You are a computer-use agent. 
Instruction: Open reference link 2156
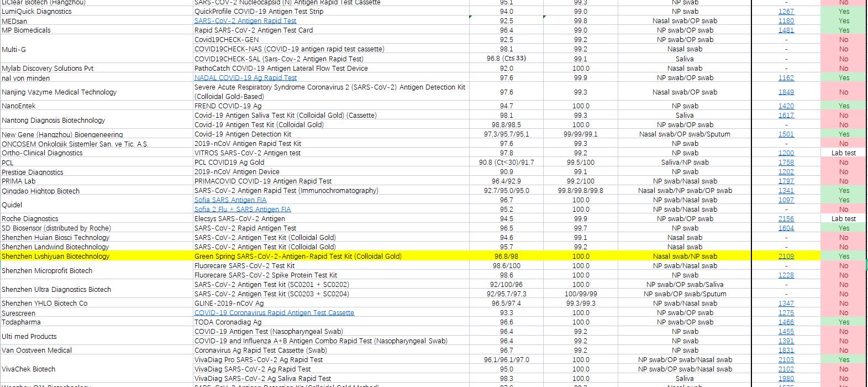(786, 219)
